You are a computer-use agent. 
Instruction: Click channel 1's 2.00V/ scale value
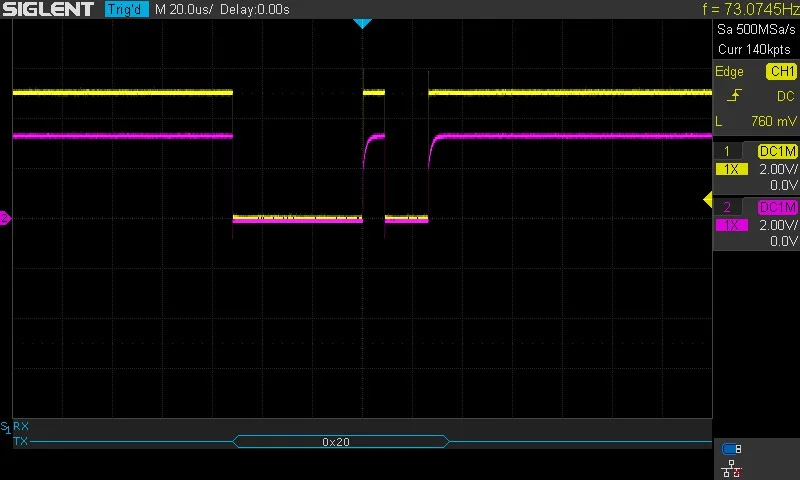[x=778, y=169]
